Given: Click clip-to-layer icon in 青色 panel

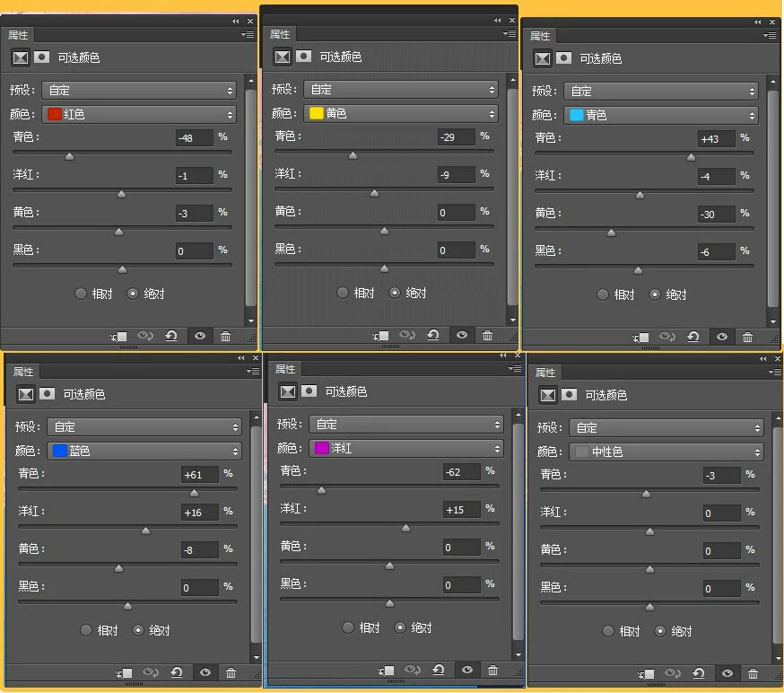Looking at the screenshot, I should tap(641, 338).
